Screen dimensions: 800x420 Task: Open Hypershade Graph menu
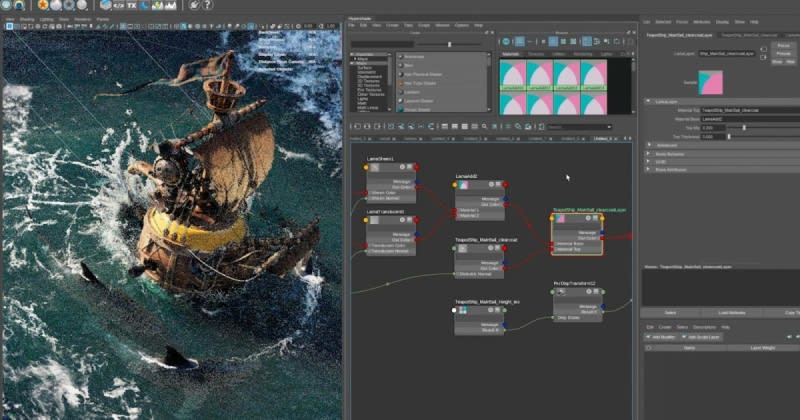[x=424, y=25]
